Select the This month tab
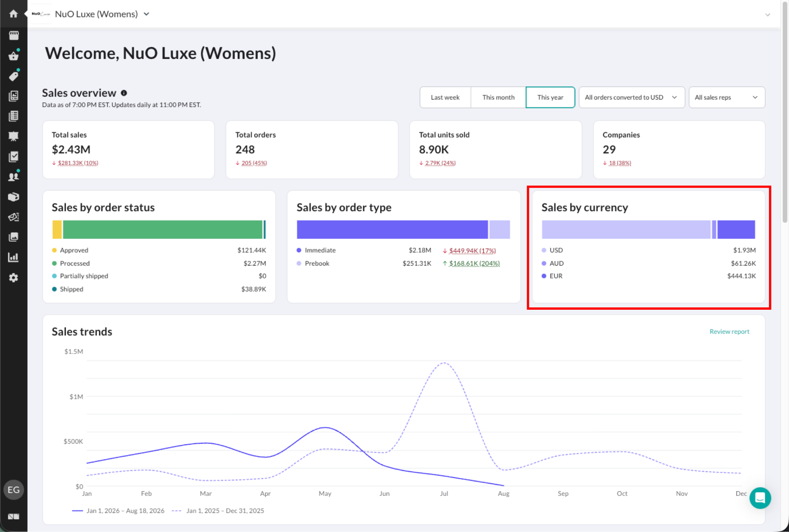The width and height of the screenshot is (789, 532). click(x=498, y=97)
